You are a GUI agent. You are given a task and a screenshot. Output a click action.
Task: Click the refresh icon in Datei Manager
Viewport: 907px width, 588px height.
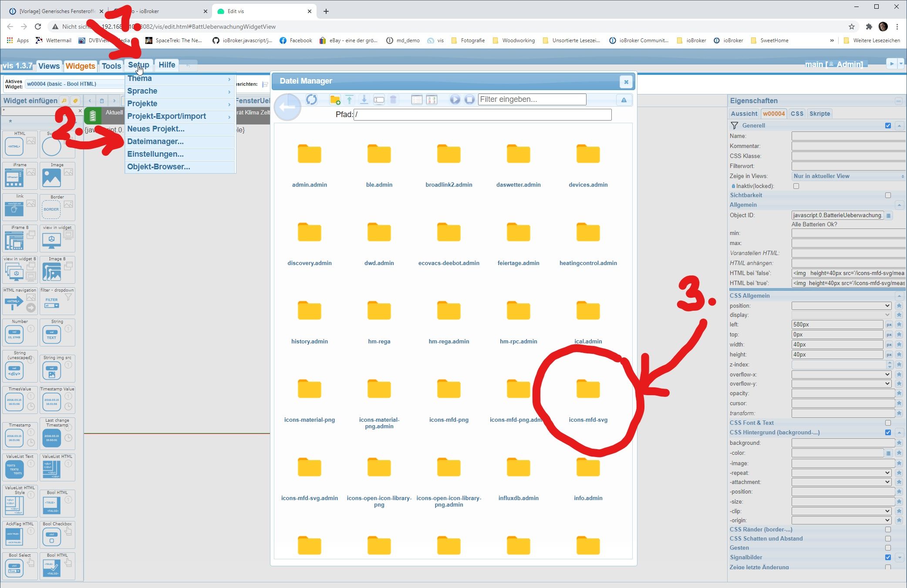tap(311, 100)
